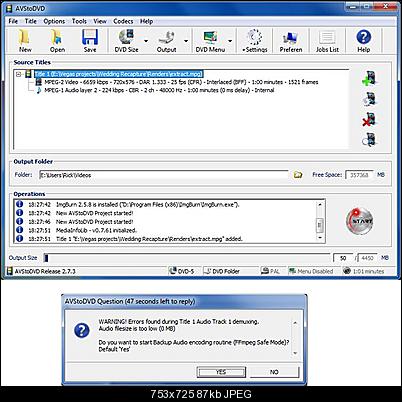Click the Help toolbar icon
Viewport: 402px width, 402px height.
[363, 41]
